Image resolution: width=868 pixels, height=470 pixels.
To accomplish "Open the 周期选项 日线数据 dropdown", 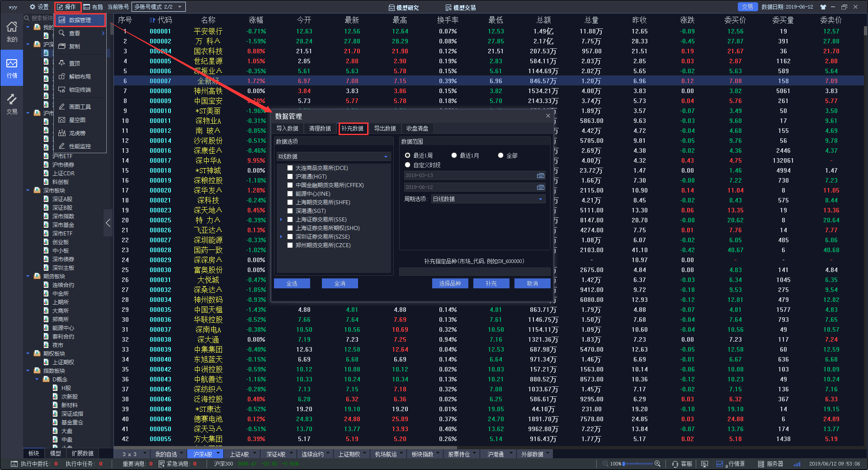I will pos(488,199).
